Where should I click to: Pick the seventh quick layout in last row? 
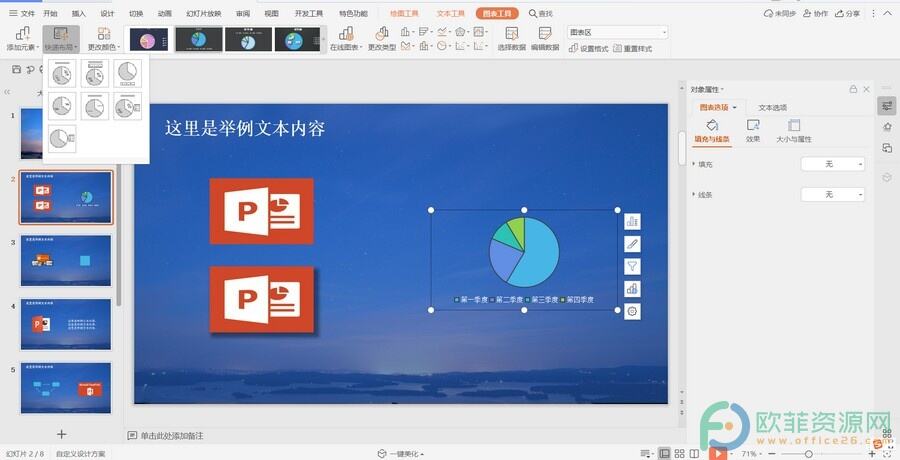click(62, 138)
